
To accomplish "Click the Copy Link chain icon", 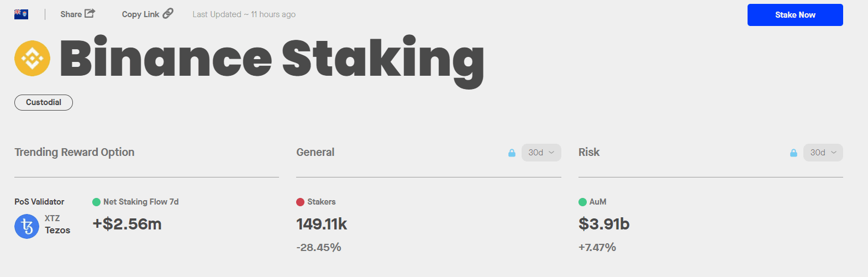I will (168, 13).
